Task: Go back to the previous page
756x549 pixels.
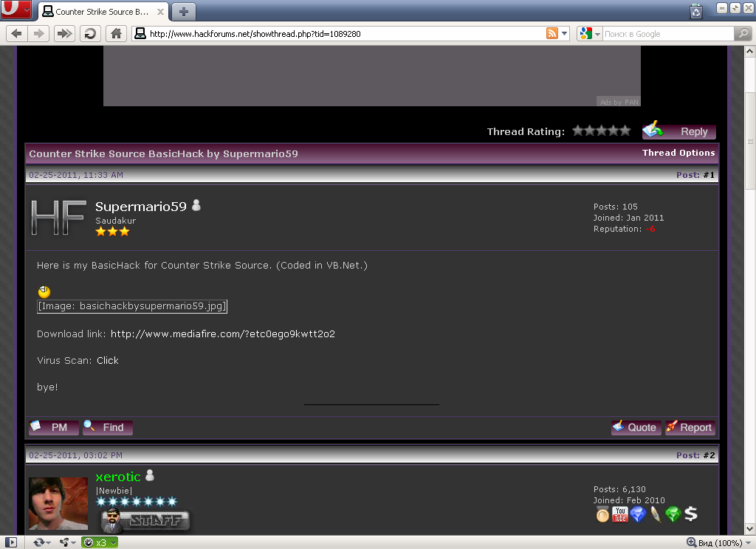Action: tap(16, 34)
